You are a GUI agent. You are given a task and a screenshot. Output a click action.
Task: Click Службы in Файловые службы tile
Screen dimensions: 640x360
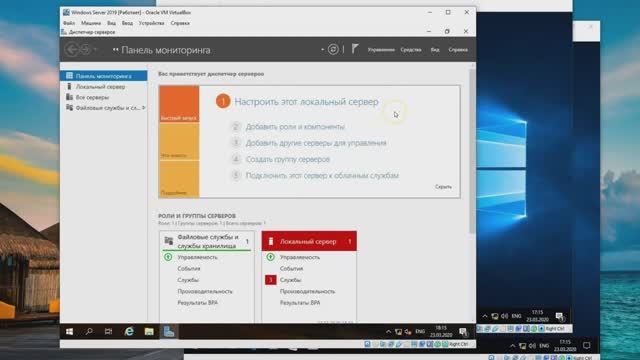point(188,280)
